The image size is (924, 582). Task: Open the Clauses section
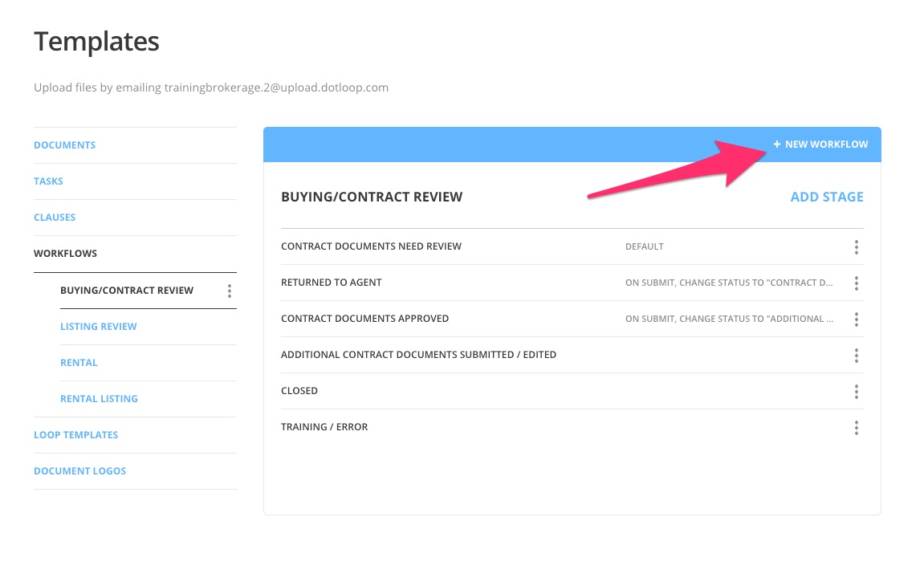[x=54, y=217]
